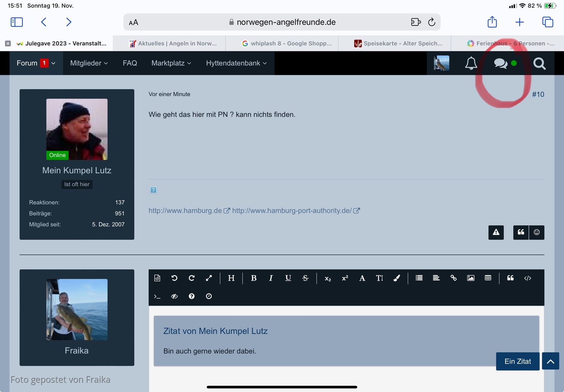Image resolution: width=564 pixels, height=392 pixels.
Task: Toggle italic formatting in editor
Action: (271, 278)
